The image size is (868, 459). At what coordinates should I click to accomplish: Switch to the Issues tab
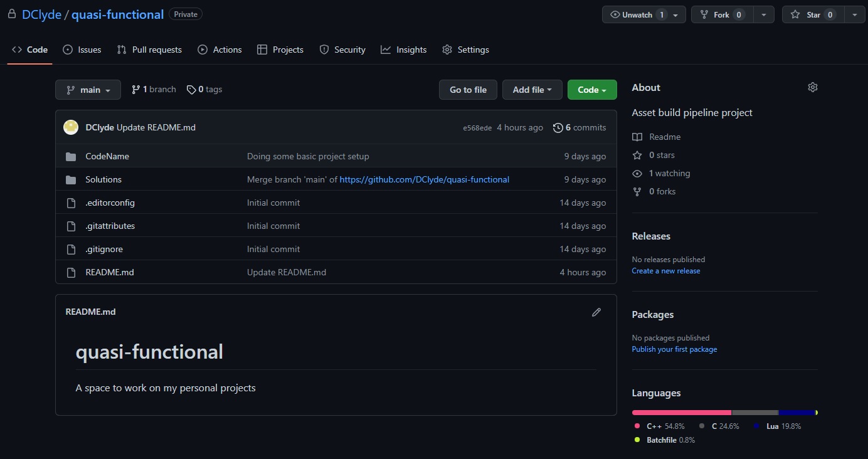pos(82,50)
